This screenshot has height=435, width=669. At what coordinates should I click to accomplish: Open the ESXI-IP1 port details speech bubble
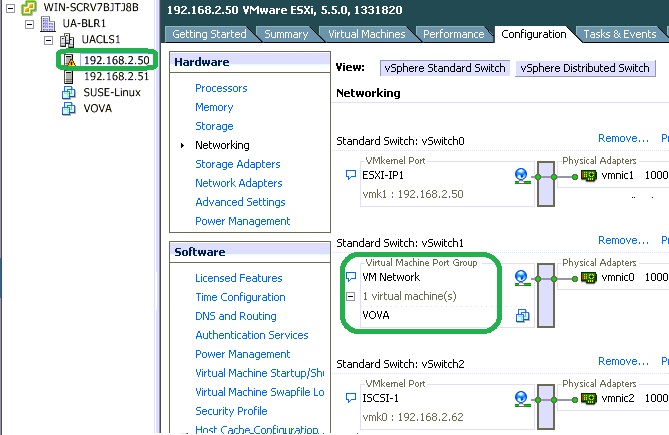tap(351, 175)
